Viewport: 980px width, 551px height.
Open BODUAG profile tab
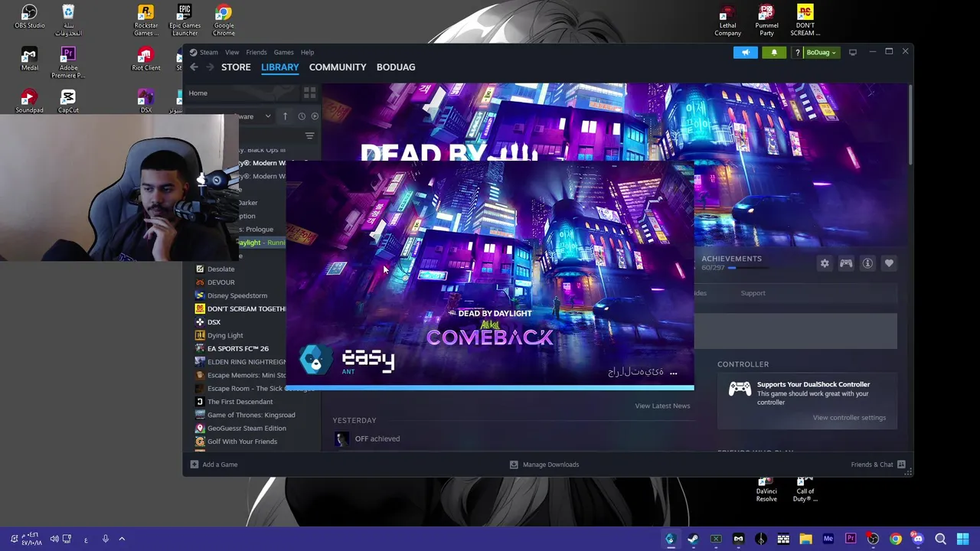pos(396,67)
